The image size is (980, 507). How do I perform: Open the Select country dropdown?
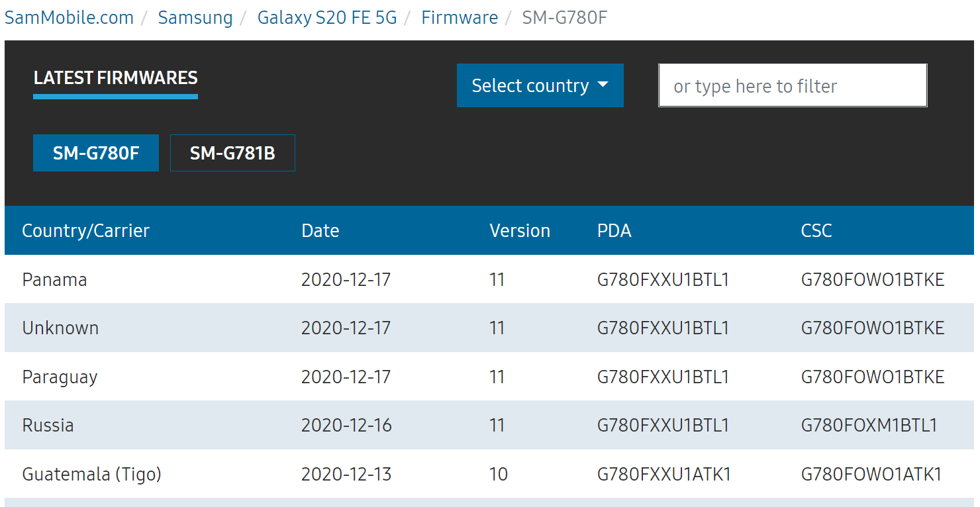coord(540,85)
